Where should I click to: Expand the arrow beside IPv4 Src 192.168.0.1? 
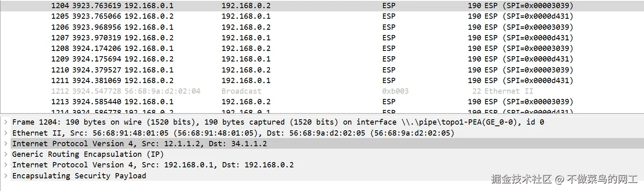coord(6,165)
